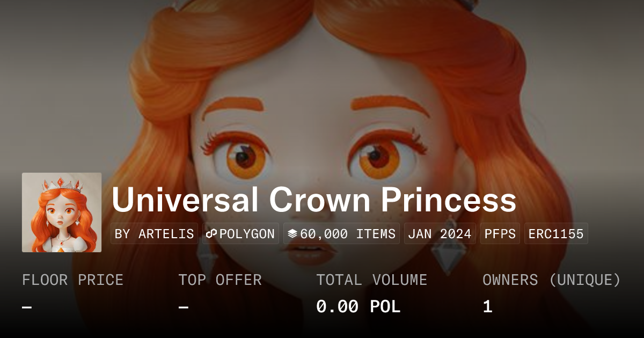
Task: Click the OWNERS (UNIQUE) label
Action: [552, 280]
